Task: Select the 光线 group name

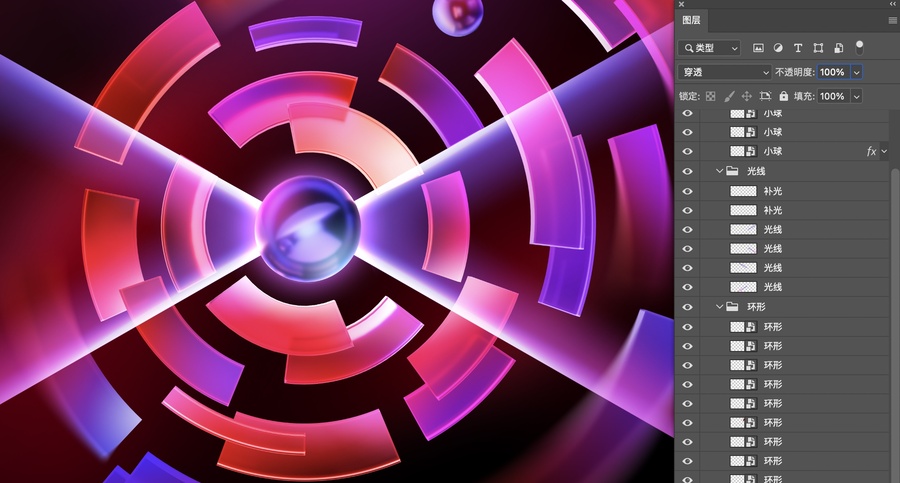Action: click(x=756, y=171)
